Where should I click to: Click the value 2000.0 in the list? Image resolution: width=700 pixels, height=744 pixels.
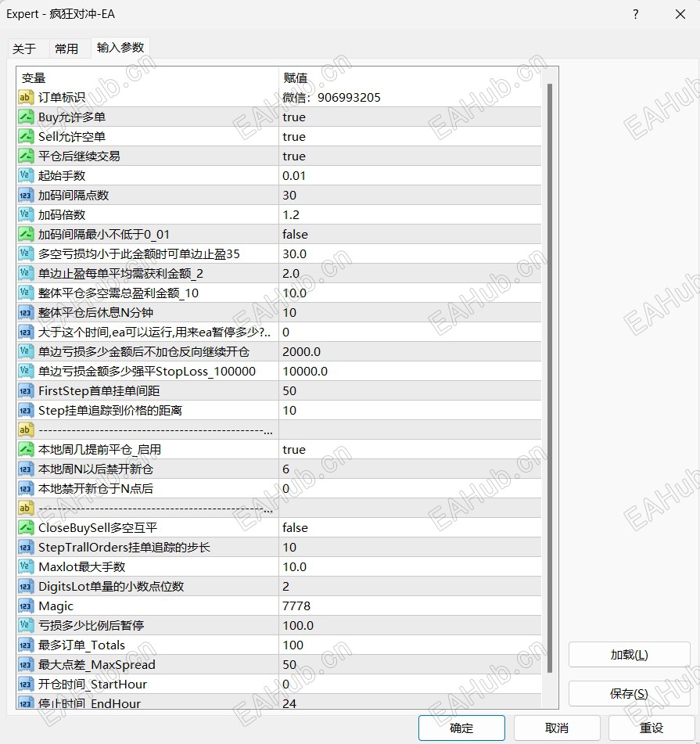[x=302, y=351]
